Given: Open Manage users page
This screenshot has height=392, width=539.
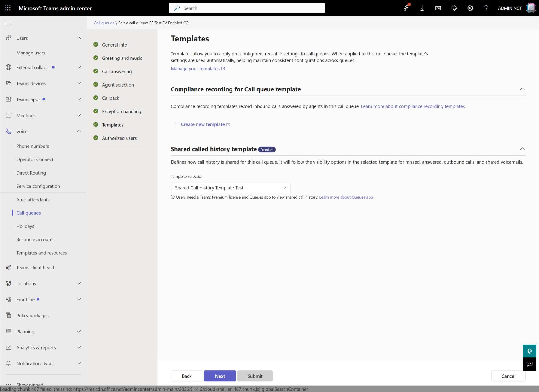Looking at the screenshot, I should click(31, 53).
